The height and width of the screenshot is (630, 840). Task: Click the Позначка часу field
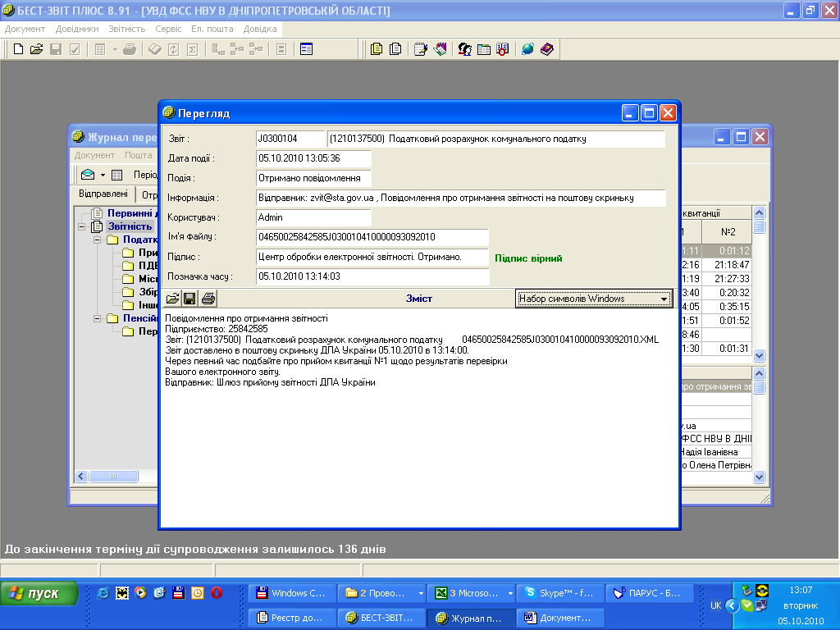tap(372, 276)
